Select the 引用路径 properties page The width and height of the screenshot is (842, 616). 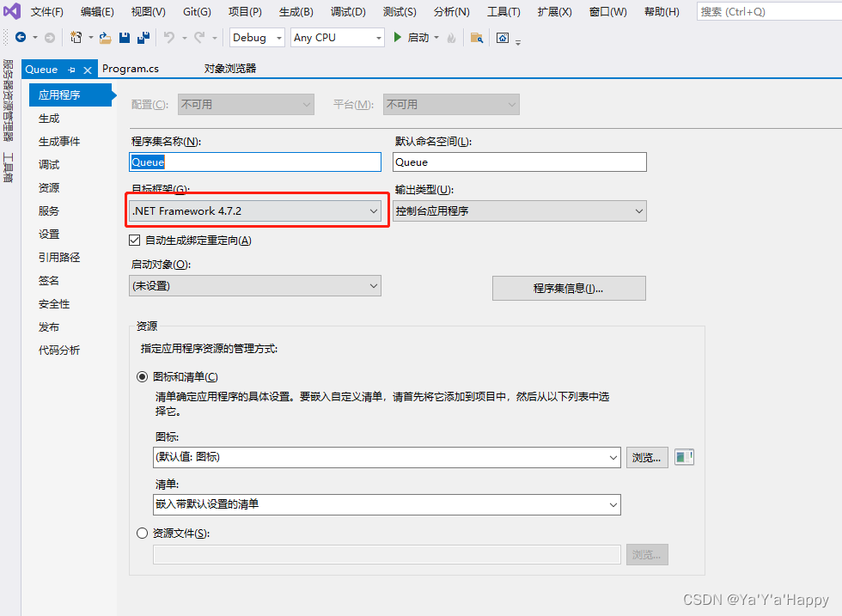click(x=59, y=258)
